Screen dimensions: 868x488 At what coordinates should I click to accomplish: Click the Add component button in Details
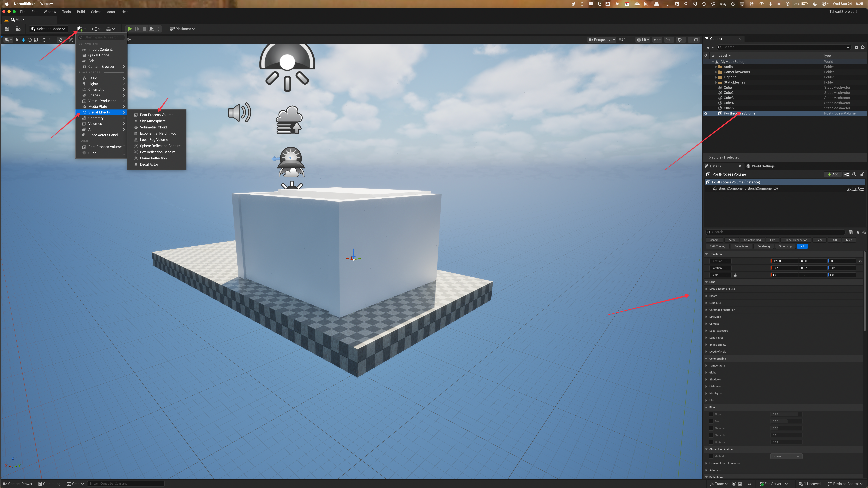pyautogui.click(x=833, y=174)
